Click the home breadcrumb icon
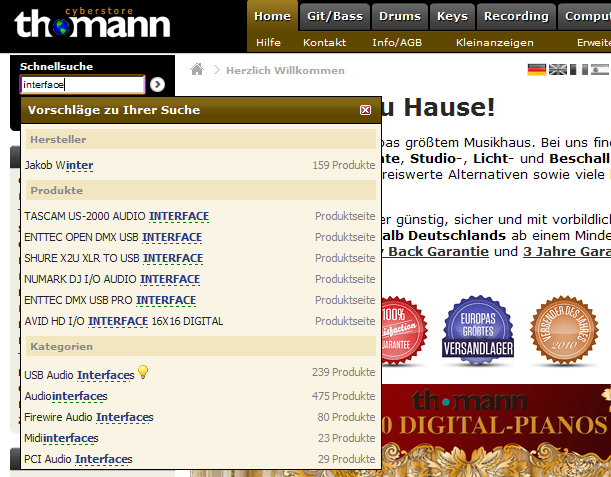The height and width of the screenshot is (477, 611). coord(197,70)
